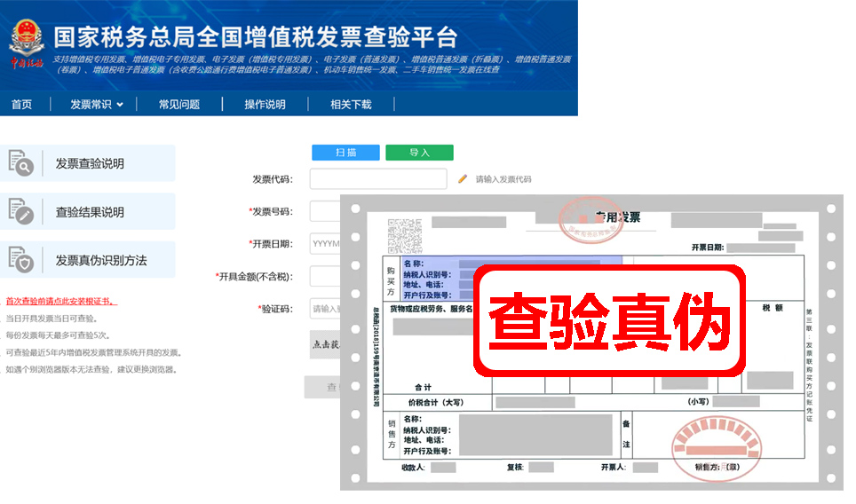Click the 价税合计(大写) row label
The image size is (856, 504).
tap(436, 403)
